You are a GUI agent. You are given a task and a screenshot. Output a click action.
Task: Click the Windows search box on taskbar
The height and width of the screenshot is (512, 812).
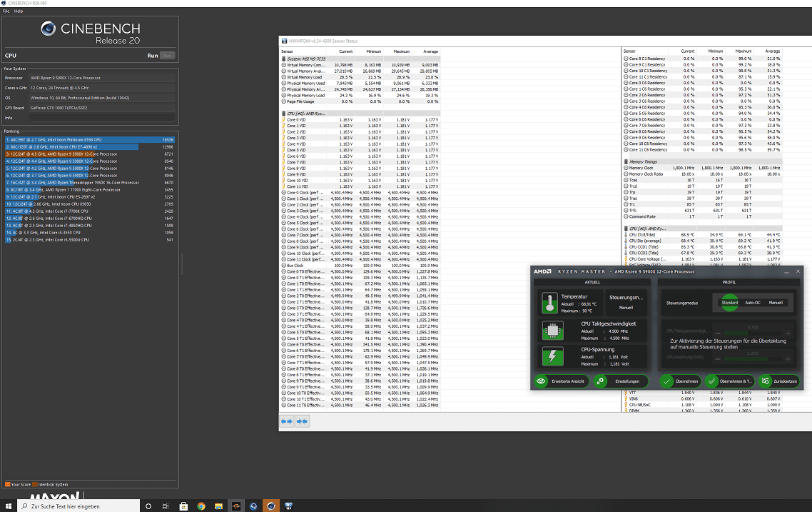coord(78,506)
